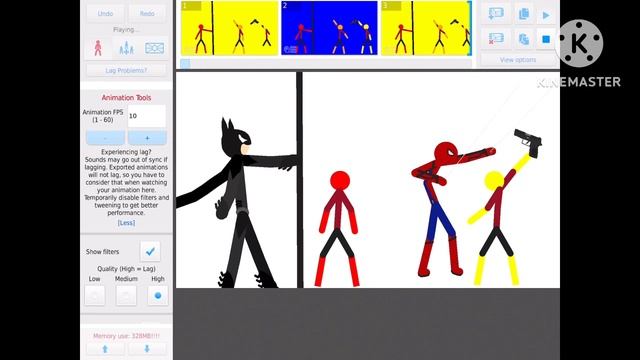Click the Animation FPS input field
Screen dimensions: 640x360
[x=147, y=116]
